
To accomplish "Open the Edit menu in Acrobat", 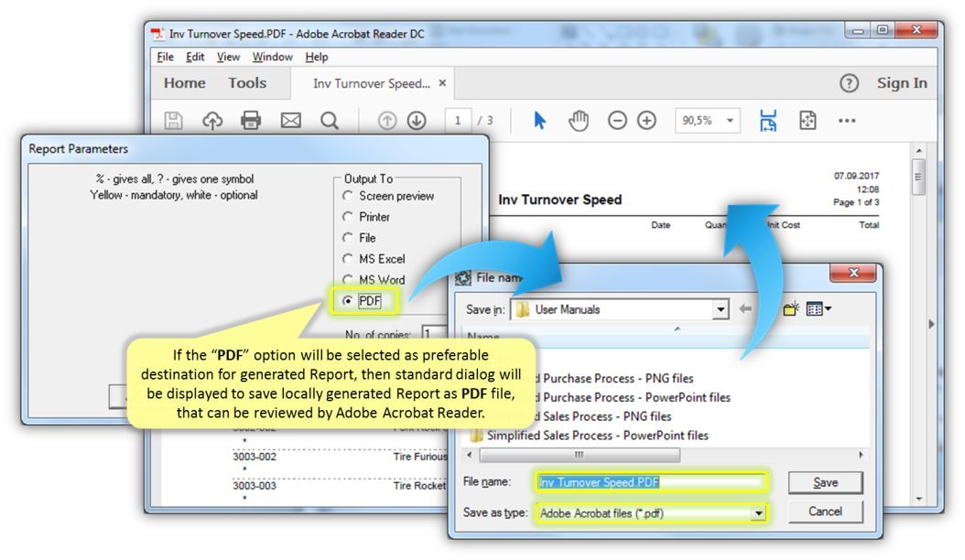I will point(195,57).
